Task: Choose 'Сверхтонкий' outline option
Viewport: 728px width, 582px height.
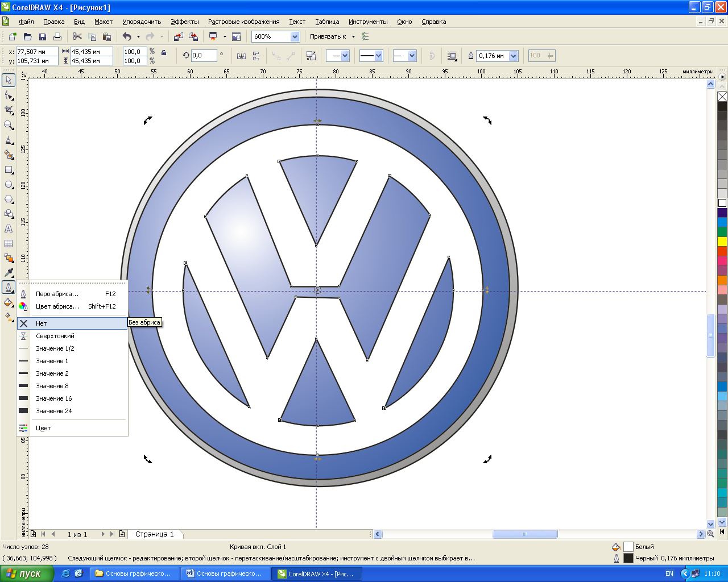Action: pos(72,336)
